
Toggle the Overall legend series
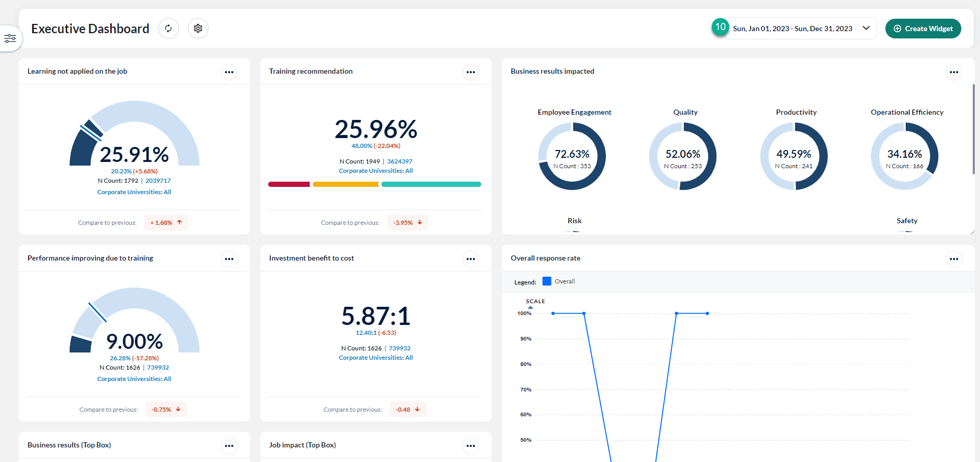(547, 281)
